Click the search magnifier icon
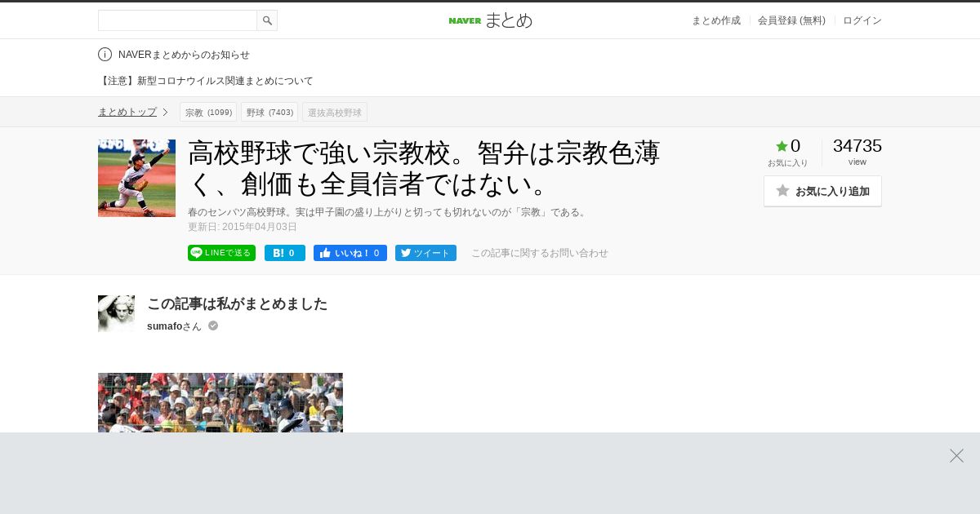 267,20
